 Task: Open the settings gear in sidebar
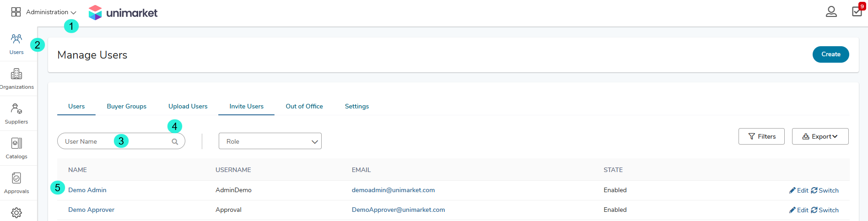16,213
